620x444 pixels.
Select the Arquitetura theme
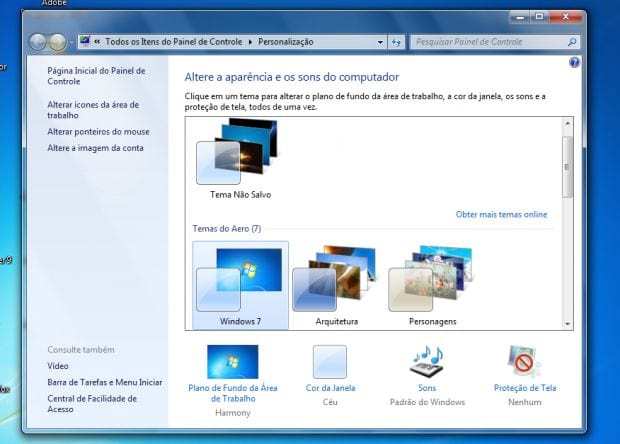point(336,285)
